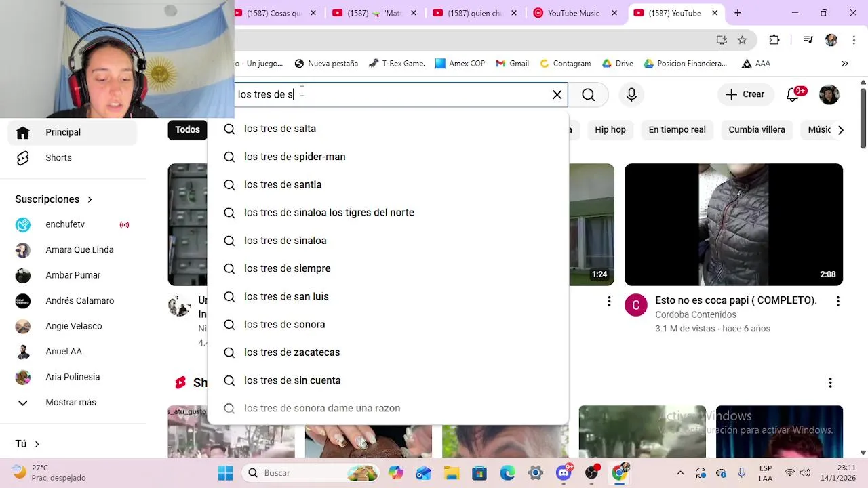Open Ambar Pumar channel
868x488 pixels.
point(73,275)
